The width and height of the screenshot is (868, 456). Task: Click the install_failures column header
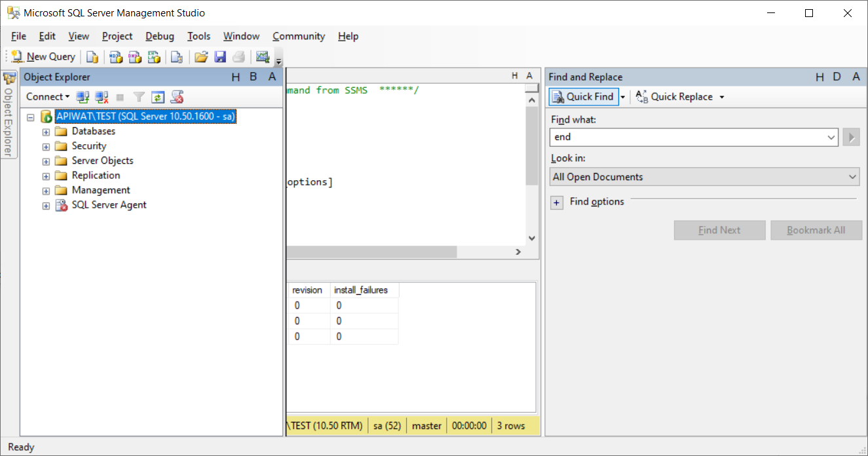tap(364, 290)
